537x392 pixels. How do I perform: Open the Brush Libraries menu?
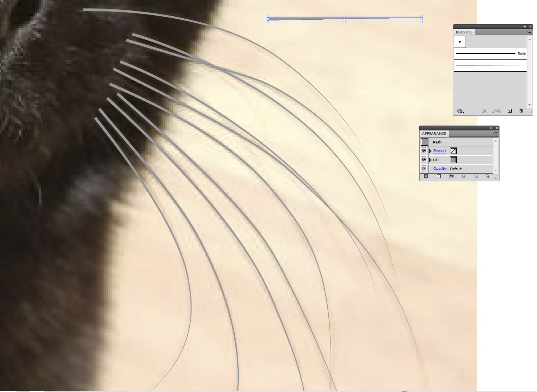pos(460,111)
